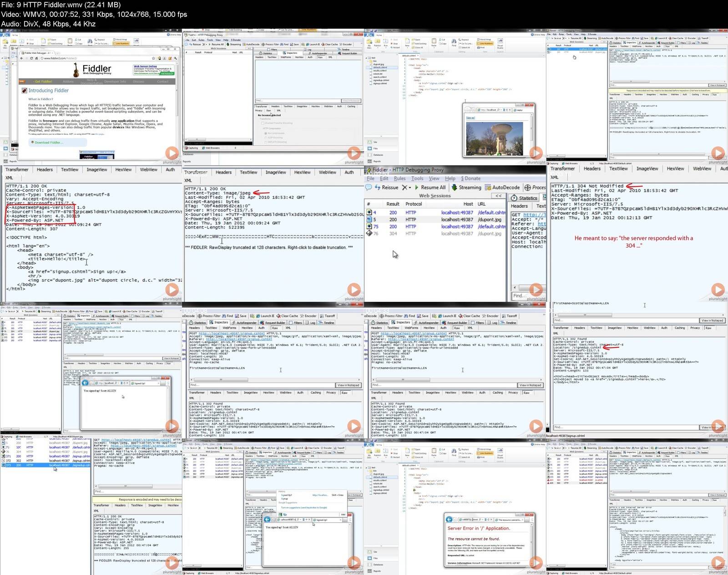Select the No Compression radio button
This screenshot has height=575, width=728.
266,133
